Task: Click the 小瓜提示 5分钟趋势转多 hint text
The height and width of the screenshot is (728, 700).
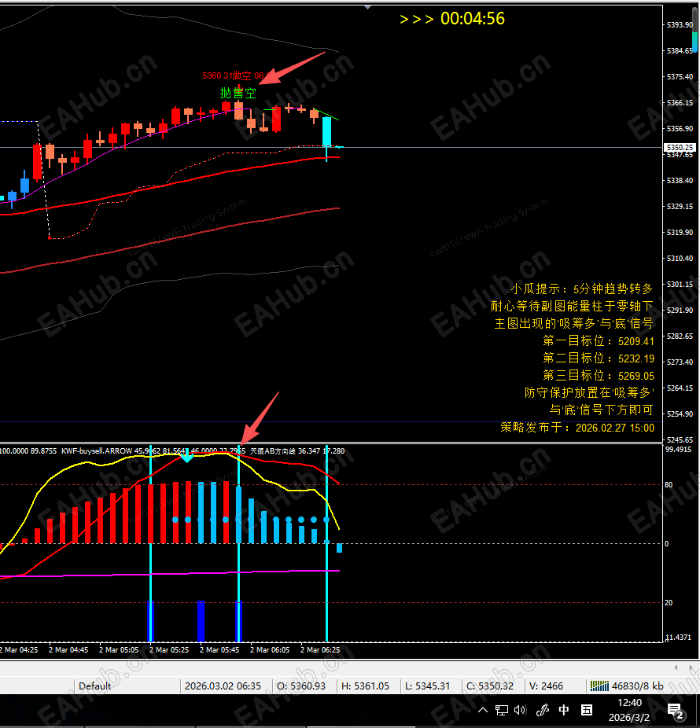Action: click(x=582, y=289)
